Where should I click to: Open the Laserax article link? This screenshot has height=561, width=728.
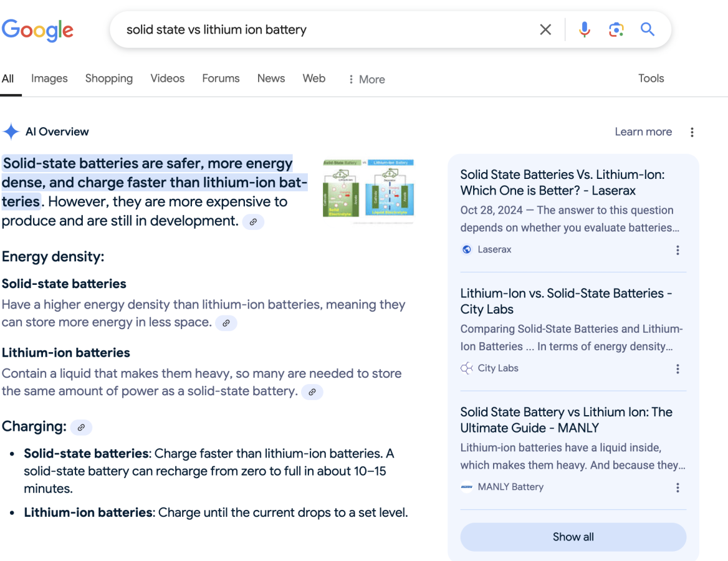[x=562, y=183]
